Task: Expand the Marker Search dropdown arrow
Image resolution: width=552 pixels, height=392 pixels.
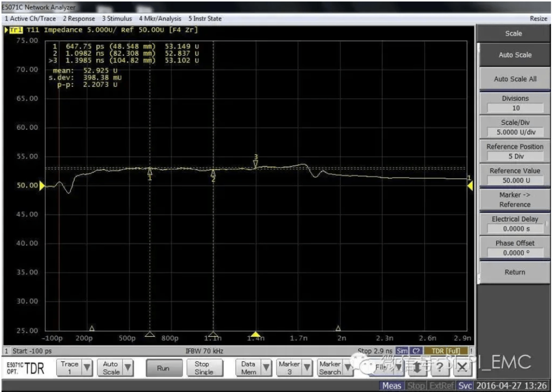Action: pyautogui.click(x=348, y=367)
